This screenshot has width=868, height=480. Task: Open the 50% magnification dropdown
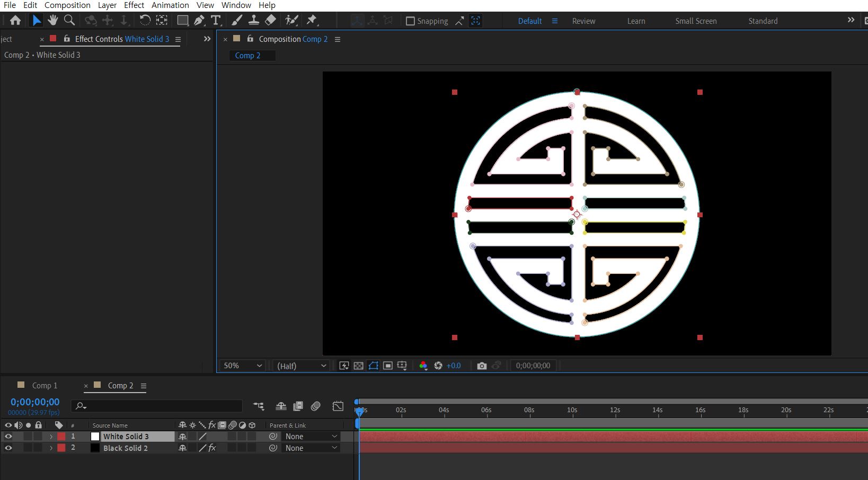(243, 366)
